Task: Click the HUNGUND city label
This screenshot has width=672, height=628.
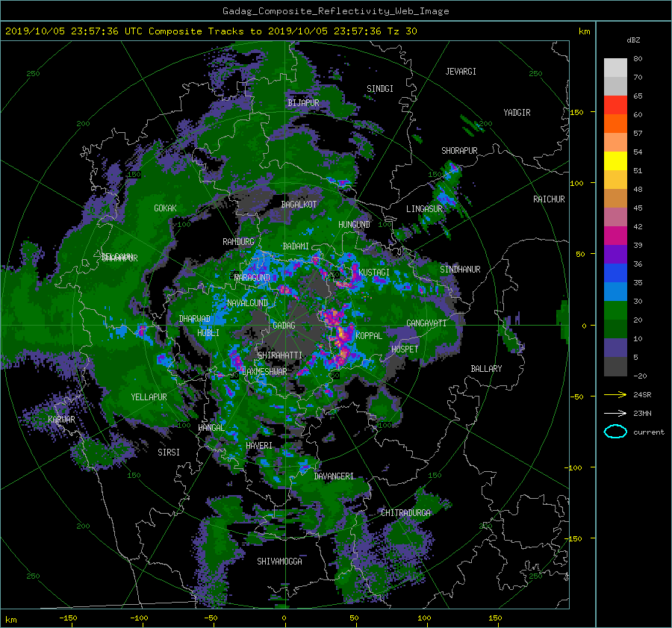Action: pos(354,225)
